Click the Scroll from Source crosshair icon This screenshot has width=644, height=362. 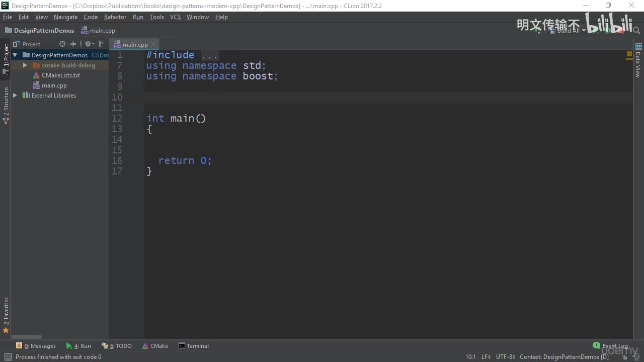(62, 44)
